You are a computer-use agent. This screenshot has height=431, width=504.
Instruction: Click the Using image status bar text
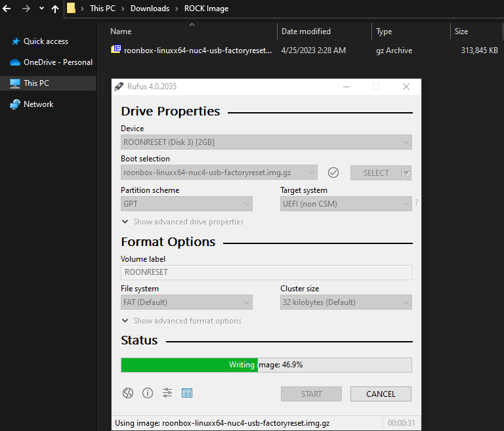pyautogui.click(x=222, y=423)
